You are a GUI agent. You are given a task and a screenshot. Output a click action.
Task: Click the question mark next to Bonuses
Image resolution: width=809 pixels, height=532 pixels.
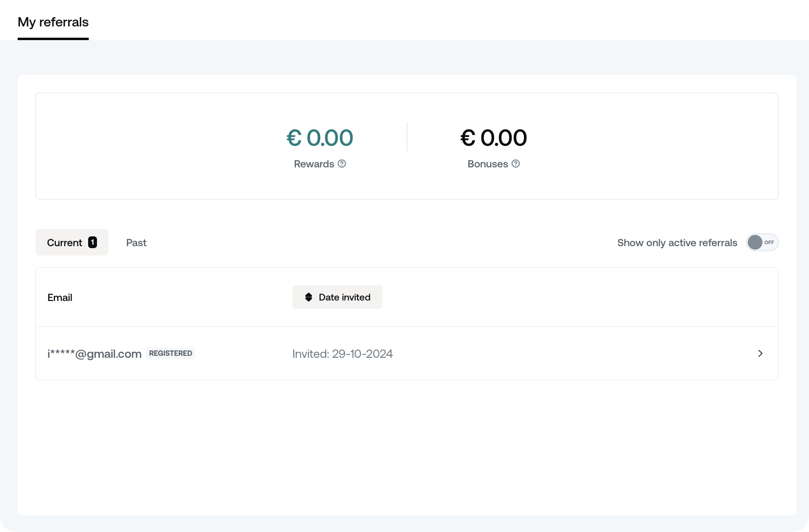coord(515,164)
